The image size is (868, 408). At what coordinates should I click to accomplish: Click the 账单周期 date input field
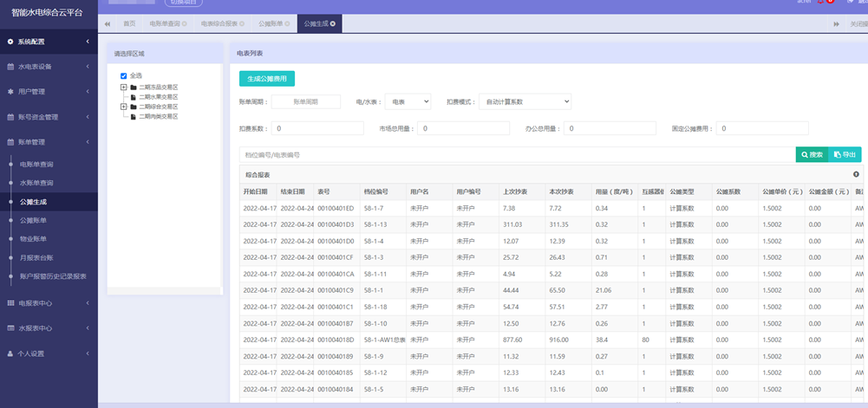click(306, 101)
